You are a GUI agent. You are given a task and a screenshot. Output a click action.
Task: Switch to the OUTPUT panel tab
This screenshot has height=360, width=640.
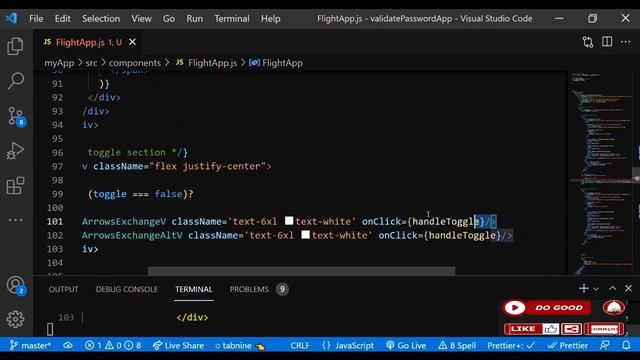point(63,289)
